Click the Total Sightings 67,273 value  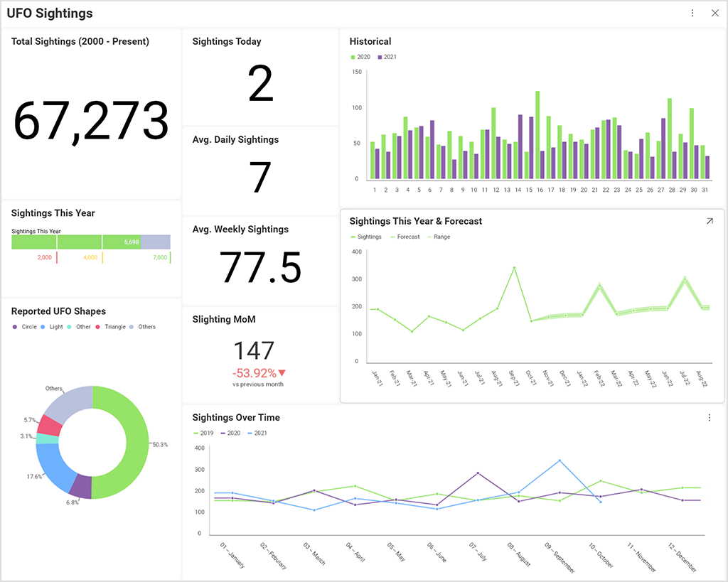coord(91,121)
